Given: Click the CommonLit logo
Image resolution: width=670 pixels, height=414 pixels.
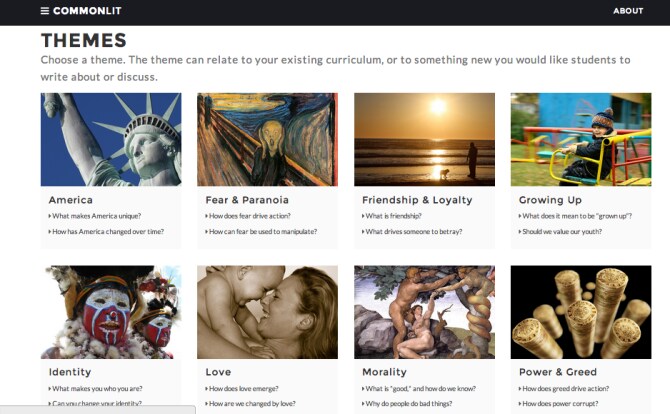Looking at the screenshot, I should pyautogui.click(x=87, y=11).
